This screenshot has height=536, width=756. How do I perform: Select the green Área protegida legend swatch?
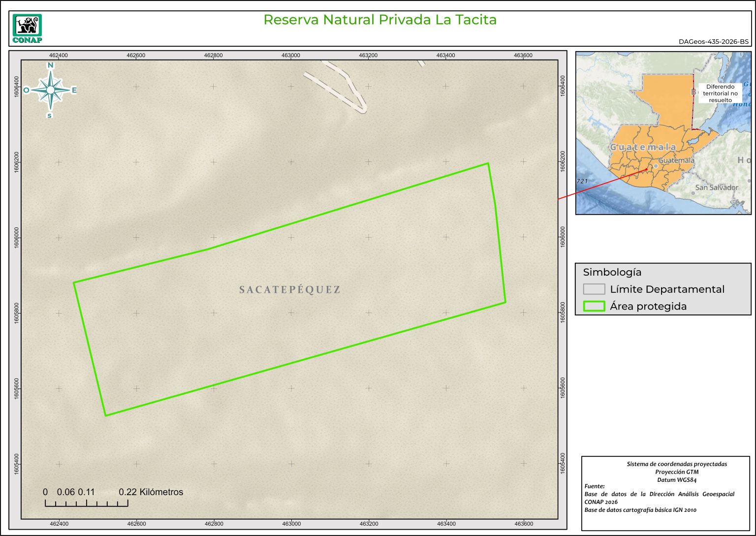pos(594,306)
